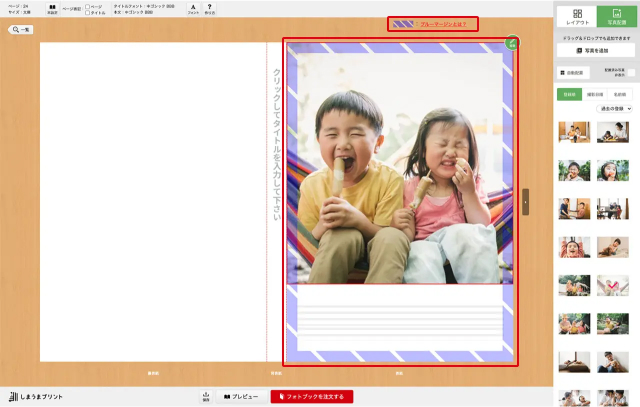The width and height of the screenshot is (640, 407).
Task: Collapse the photo side panel handle
Action: pyautogui.click(x=525, y=202)
